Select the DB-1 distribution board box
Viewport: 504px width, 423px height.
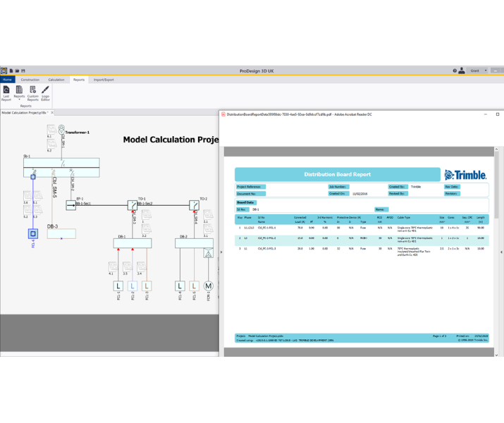point(132,243)
